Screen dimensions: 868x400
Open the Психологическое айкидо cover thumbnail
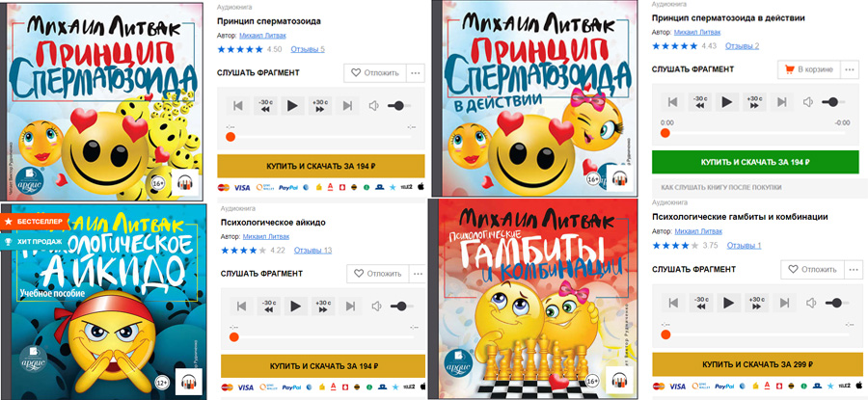103,302
